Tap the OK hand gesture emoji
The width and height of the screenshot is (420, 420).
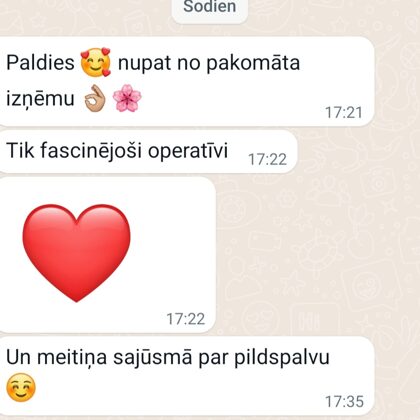[x=95, y=98]
